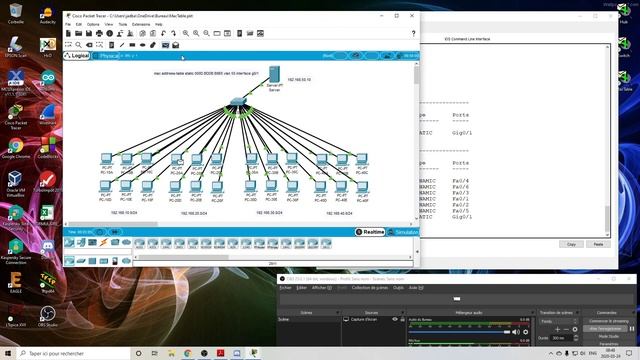Toggle lock of Capture d'écran source
The width and height of the screenshot is (640, 360).
pyautogui.click(x=402, y=319)
